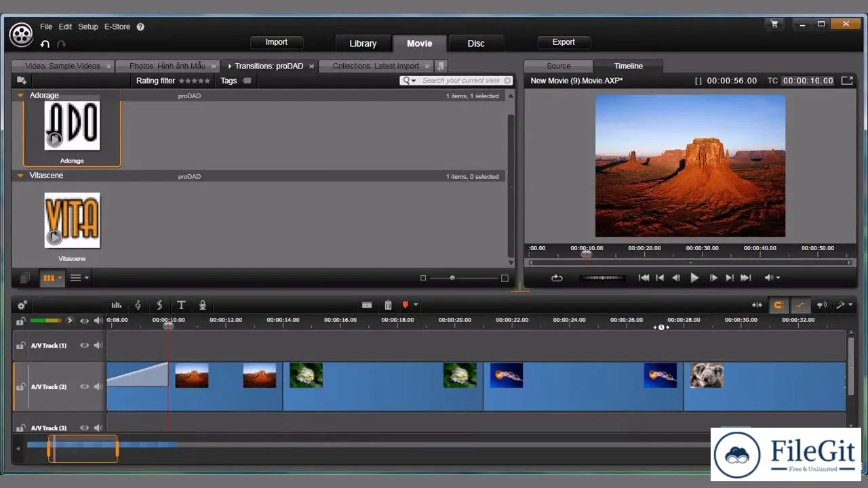Select the Source preview tab

pos(559,66)
